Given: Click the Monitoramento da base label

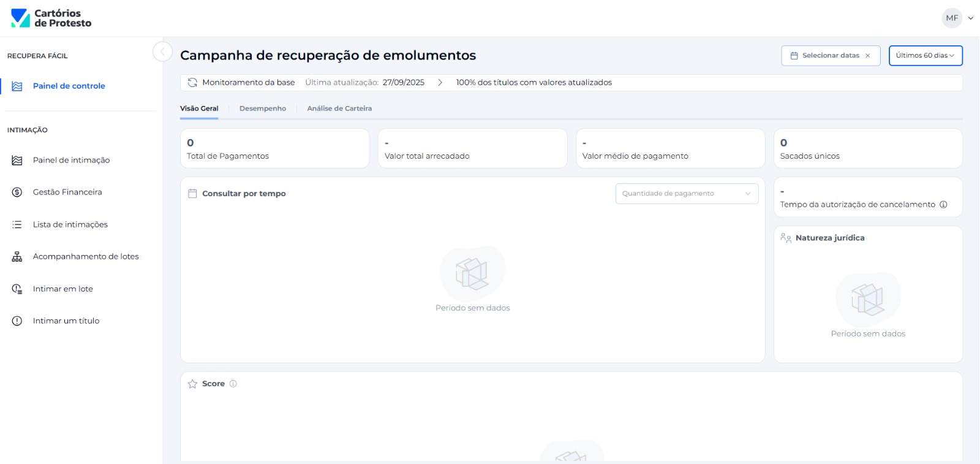Looking at the screenshot, I should pyautogui.click(x=249, y=83).
